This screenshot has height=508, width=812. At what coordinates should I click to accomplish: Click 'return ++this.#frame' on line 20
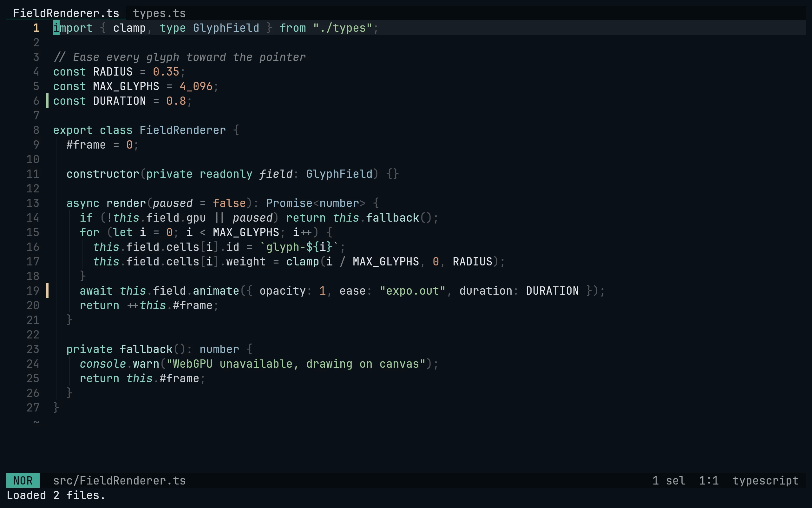(x=146, y=305)
